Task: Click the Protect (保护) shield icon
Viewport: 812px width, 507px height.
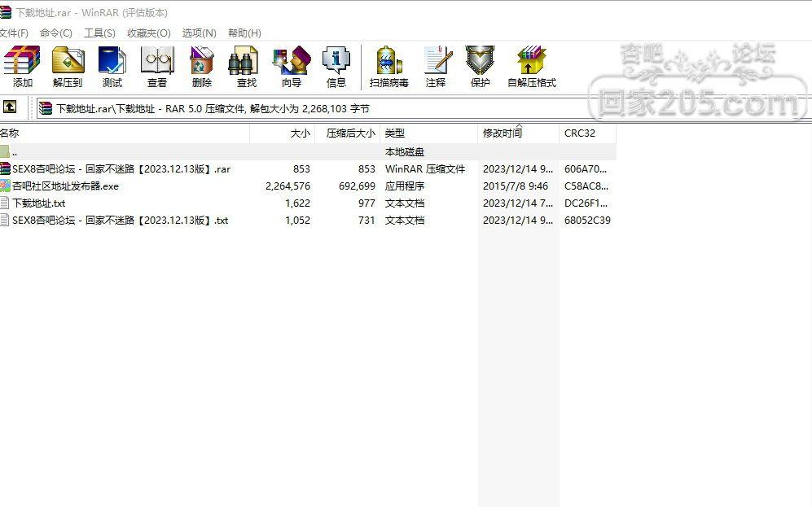Action: click(x=480, y=60)
